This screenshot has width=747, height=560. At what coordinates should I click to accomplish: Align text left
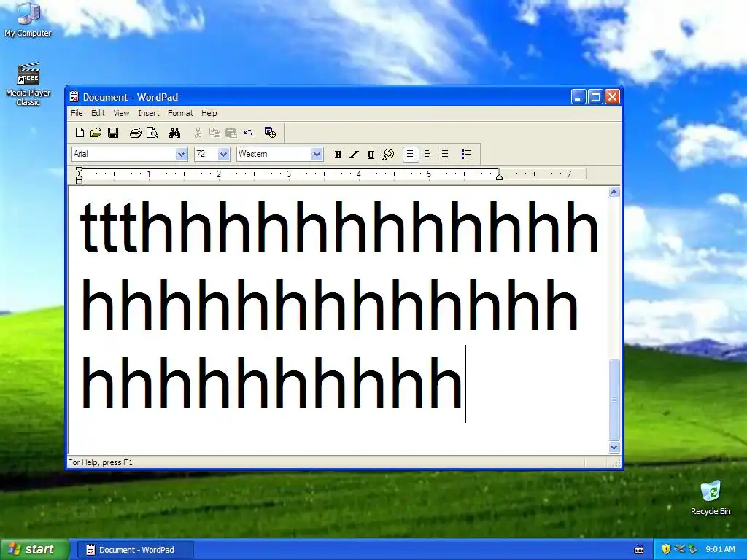(x=411, y=155)
